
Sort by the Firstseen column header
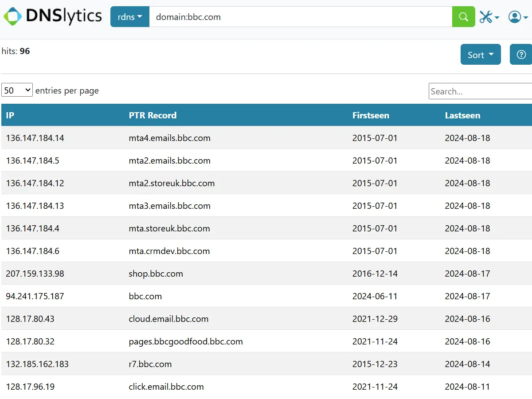[x=371, y=115]
